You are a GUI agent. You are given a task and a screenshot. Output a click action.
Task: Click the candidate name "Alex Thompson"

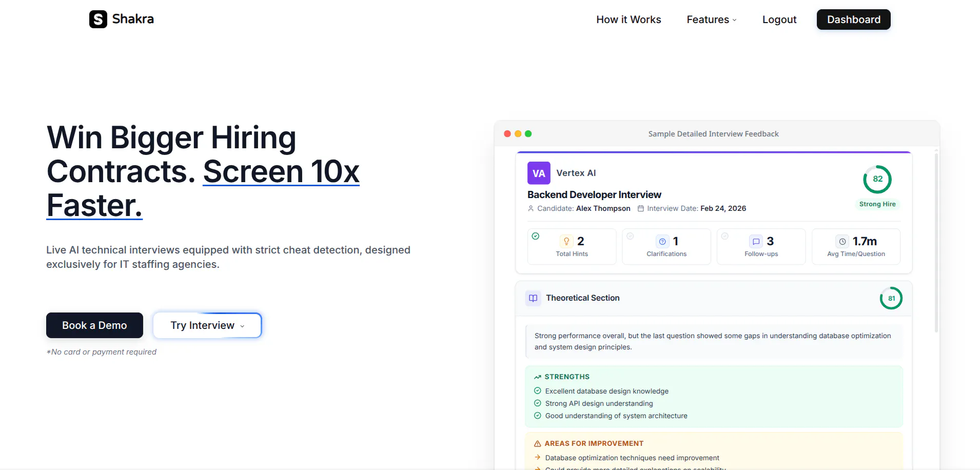(x=603, y=208)
